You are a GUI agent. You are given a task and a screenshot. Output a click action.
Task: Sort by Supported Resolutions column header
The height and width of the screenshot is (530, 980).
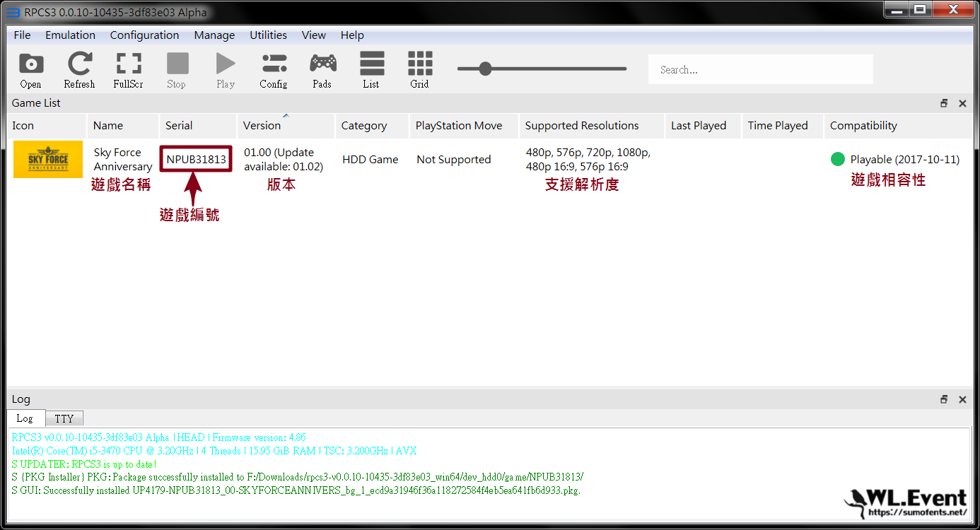point(592,126)
